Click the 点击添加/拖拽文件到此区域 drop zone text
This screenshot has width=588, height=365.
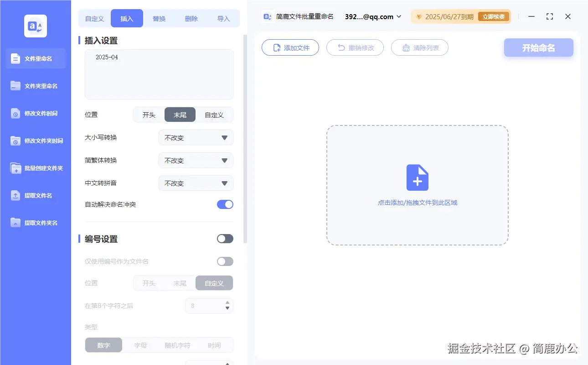point(417,203)
